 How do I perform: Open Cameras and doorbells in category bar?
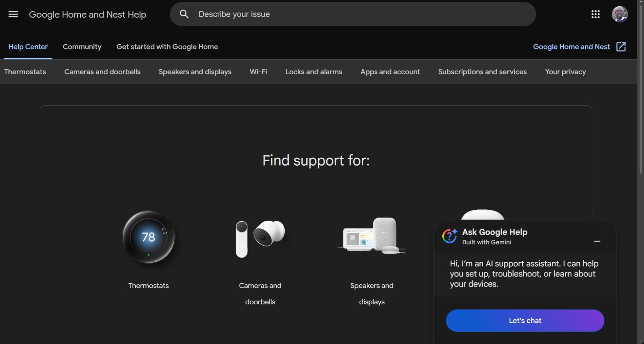pyautogui.click(x=102, y=72)
